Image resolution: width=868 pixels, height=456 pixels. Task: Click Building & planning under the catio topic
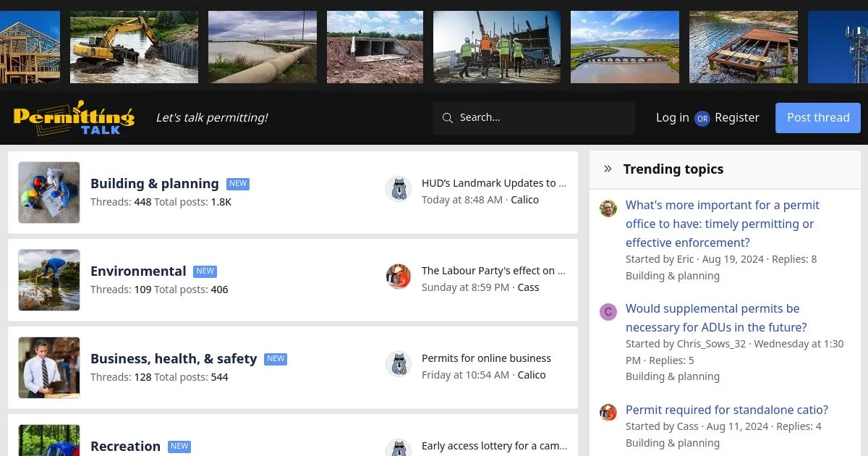673,443
